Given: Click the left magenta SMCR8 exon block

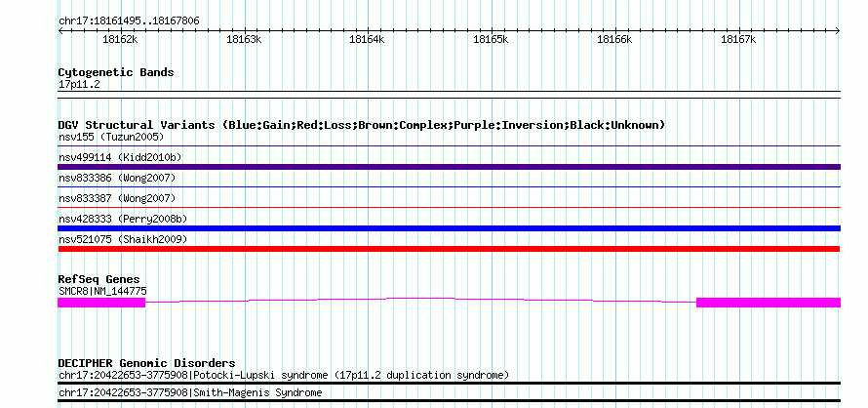Looking at the screenshot, I should [101, 303].
